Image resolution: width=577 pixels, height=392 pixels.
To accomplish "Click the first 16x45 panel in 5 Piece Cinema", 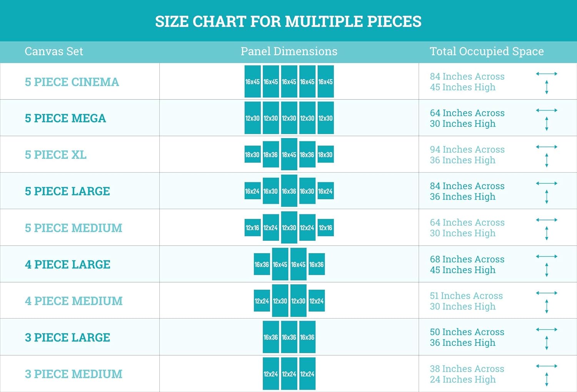I will [x=252, y=82].
